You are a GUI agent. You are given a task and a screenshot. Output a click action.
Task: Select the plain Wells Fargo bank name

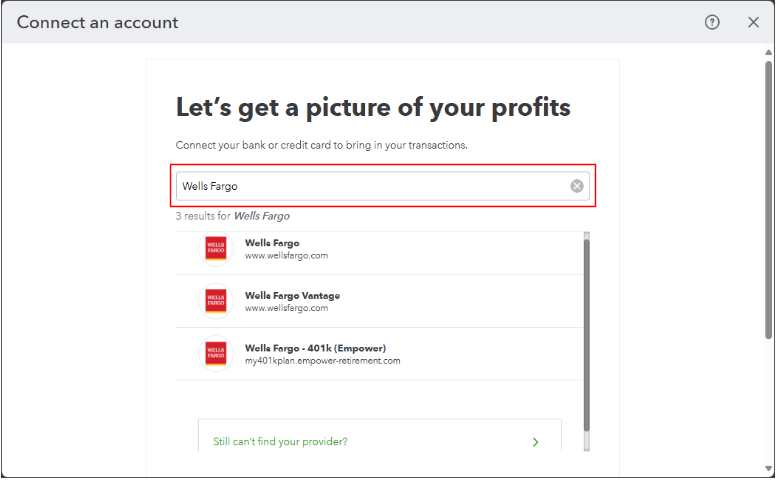272,243
